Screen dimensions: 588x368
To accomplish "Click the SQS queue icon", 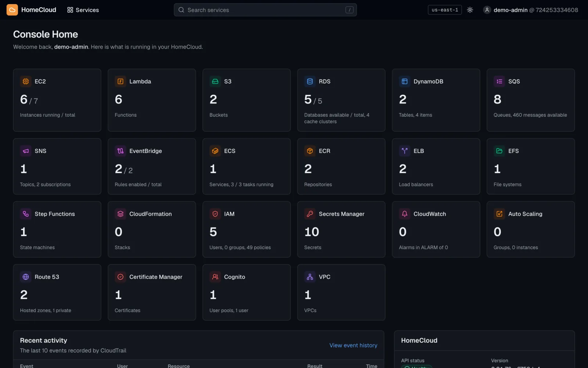I will coord(499,81).
